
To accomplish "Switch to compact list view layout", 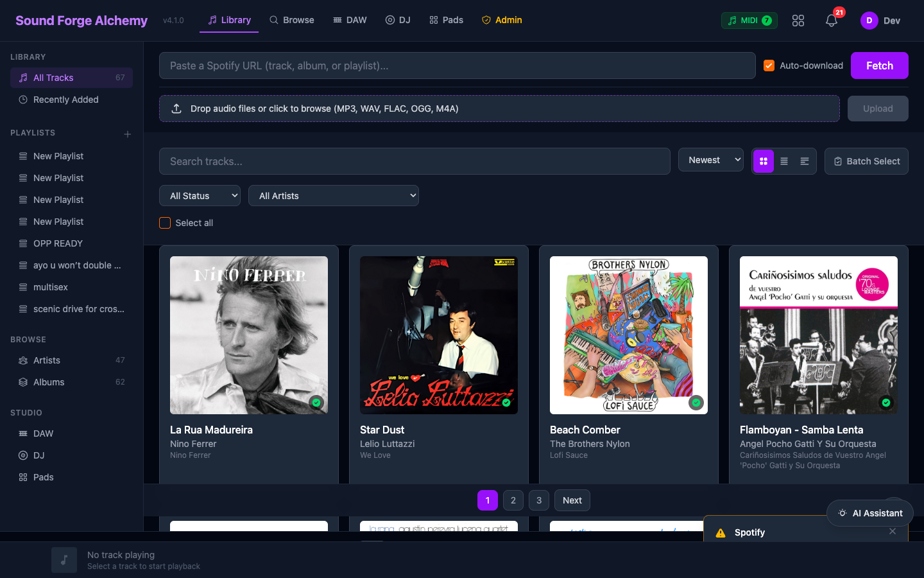I will tap(805, 161).
